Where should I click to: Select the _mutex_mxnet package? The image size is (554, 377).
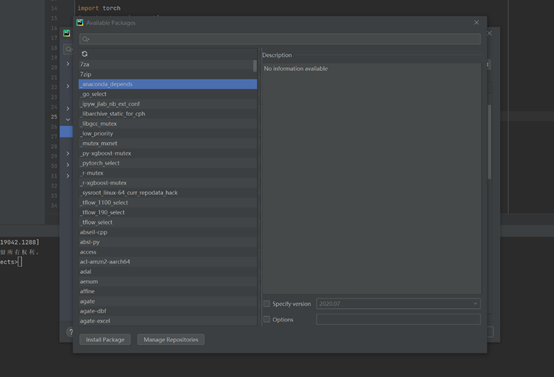167,143
